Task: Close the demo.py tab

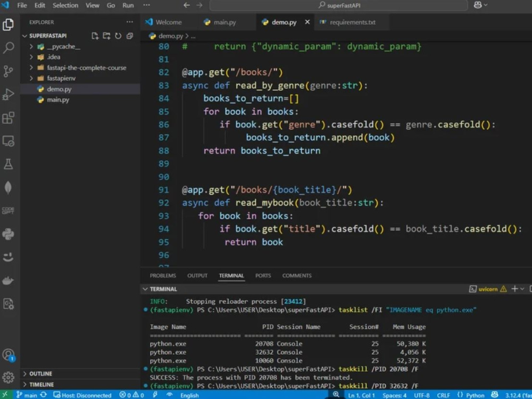Action: tap(307, 22)
